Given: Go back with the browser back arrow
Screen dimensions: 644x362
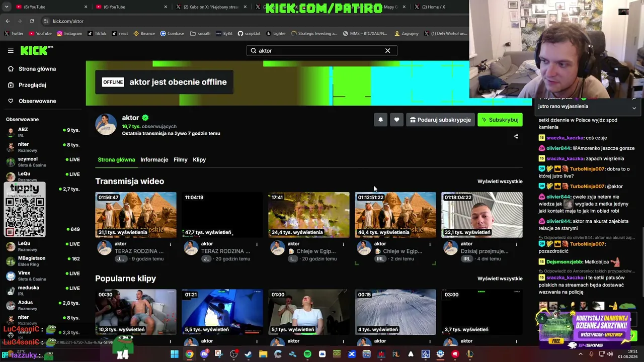Looking at the screenshot, I should [8, 21].
